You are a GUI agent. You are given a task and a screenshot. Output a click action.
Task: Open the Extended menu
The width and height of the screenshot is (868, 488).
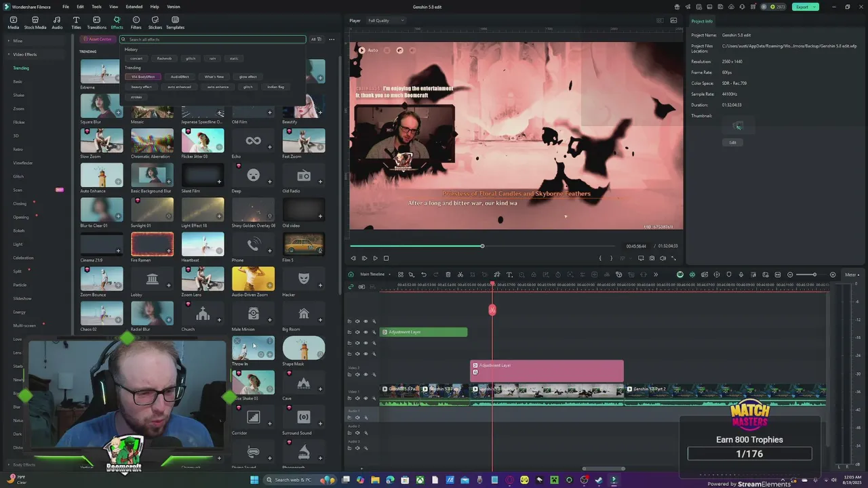tap(134, 7)
